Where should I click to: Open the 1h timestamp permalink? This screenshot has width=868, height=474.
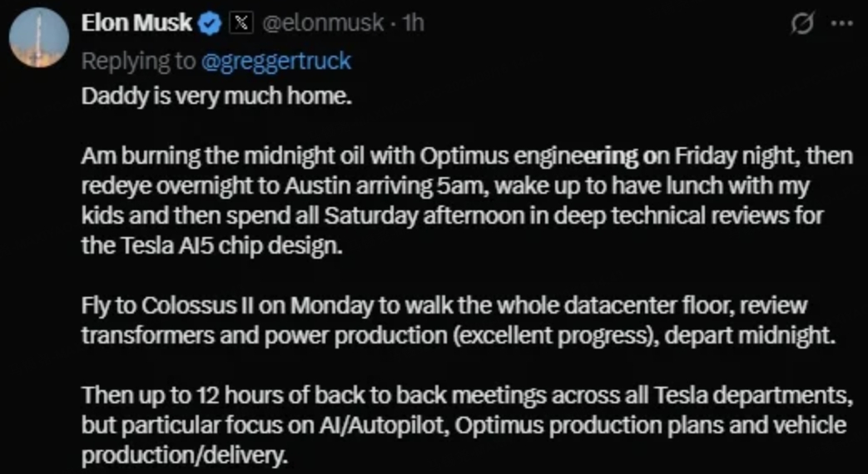pyautogui.click(x=414, y=23)
